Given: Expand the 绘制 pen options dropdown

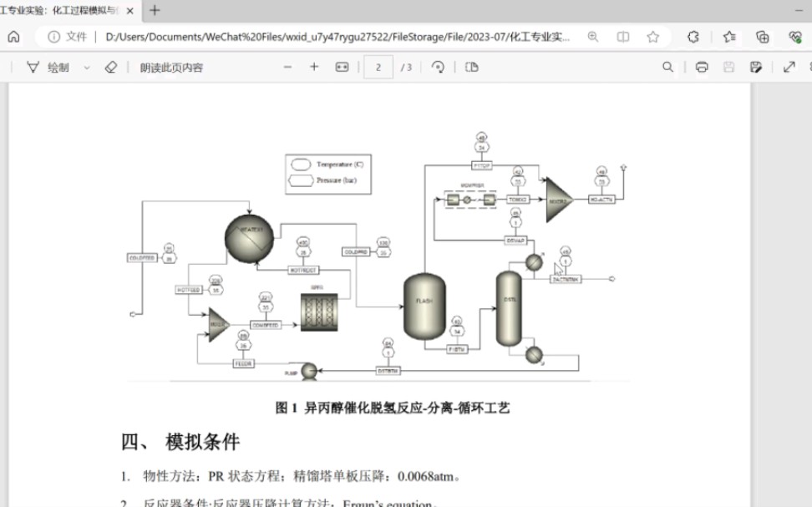Looking at the screenshot, I should click(87, 68).
